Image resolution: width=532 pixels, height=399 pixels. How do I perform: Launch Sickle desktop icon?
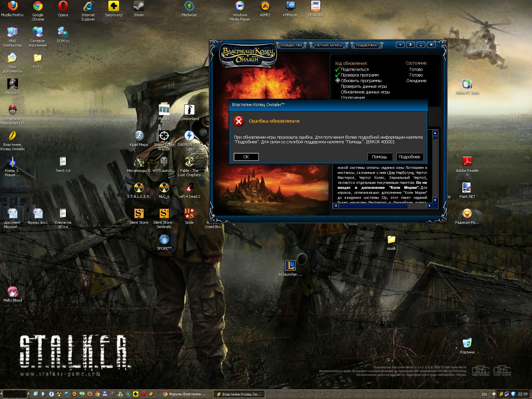point(189,216)
